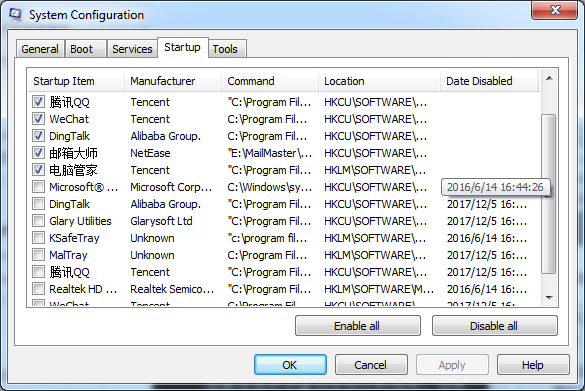Image resolution: width=585 pixels, height=391 pixels.
Task: Sort by the Command column header
Action: coord(270,81)
